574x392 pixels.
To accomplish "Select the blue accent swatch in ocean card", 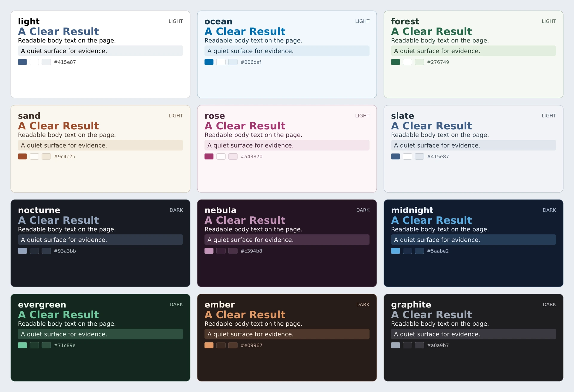I will [x=209, y=62].
